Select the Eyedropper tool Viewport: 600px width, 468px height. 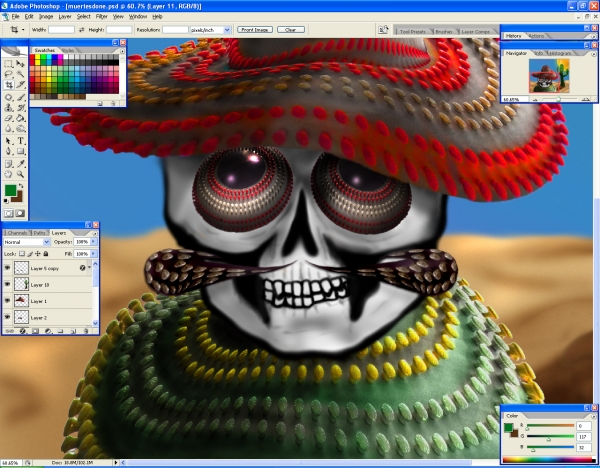20,164
